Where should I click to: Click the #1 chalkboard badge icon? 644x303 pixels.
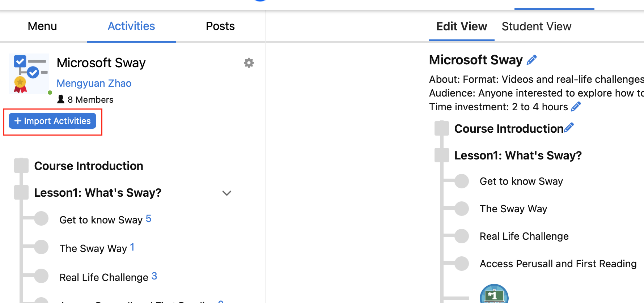click(494, 295)
